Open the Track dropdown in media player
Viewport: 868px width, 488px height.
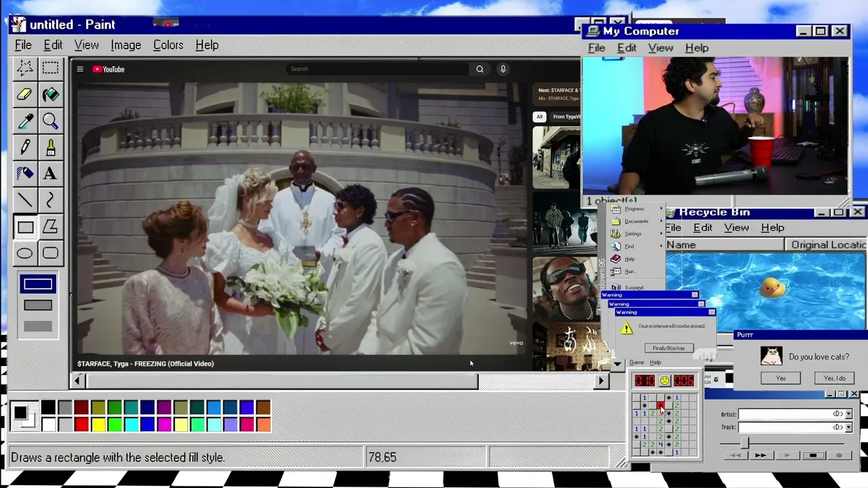848,427
